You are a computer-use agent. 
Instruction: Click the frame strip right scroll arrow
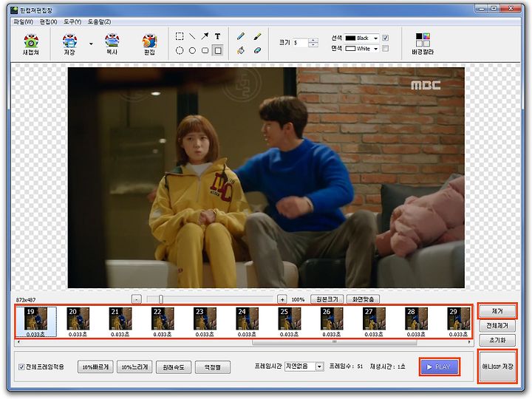[469, 342]
